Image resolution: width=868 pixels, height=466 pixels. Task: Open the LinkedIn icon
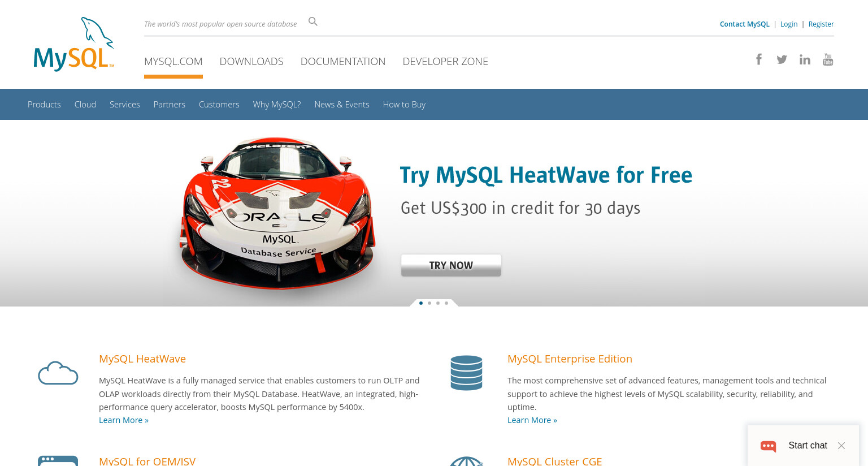[805, 59]
